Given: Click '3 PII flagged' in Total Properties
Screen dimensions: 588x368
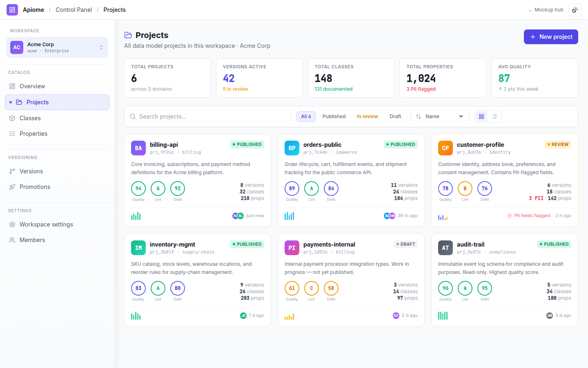Looking at the screenshot, I should click(x=421, y=89).
